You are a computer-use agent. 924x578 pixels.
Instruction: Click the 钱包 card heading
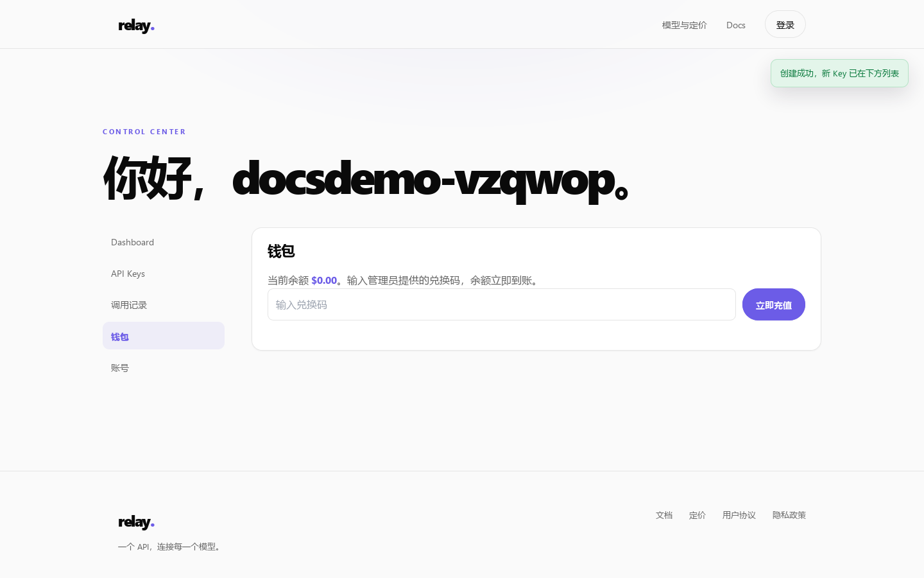pos(281,251)
